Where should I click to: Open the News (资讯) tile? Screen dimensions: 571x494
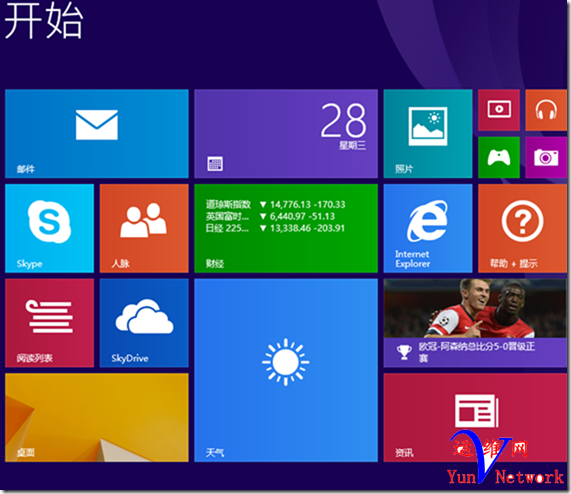(x=475, y=418)
